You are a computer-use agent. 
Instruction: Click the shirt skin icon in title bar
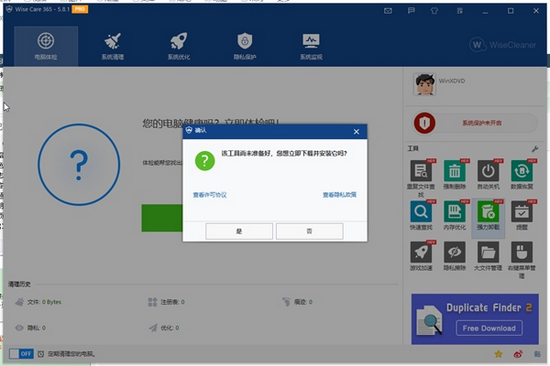point(434,11)
